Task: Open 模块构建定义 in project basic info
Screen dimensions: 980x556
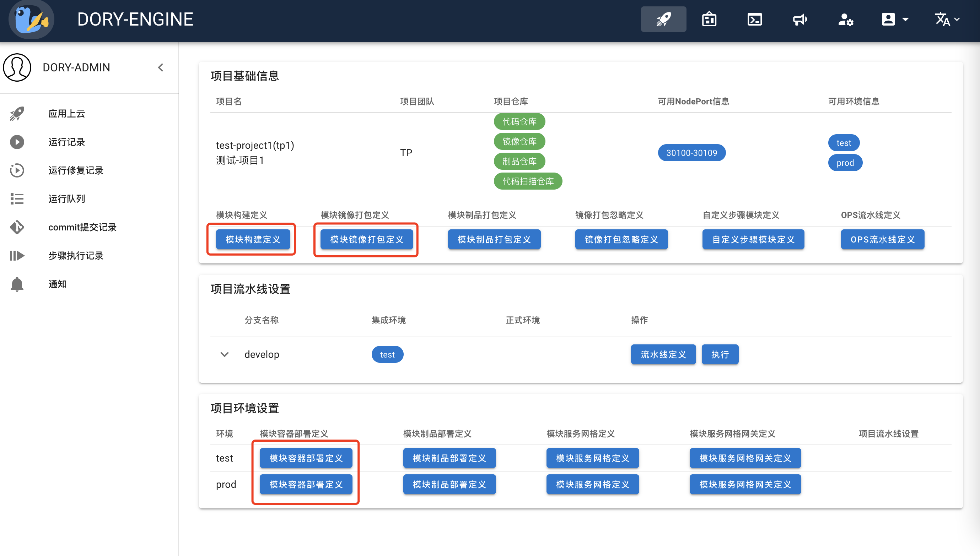Action: coord(252,239)
